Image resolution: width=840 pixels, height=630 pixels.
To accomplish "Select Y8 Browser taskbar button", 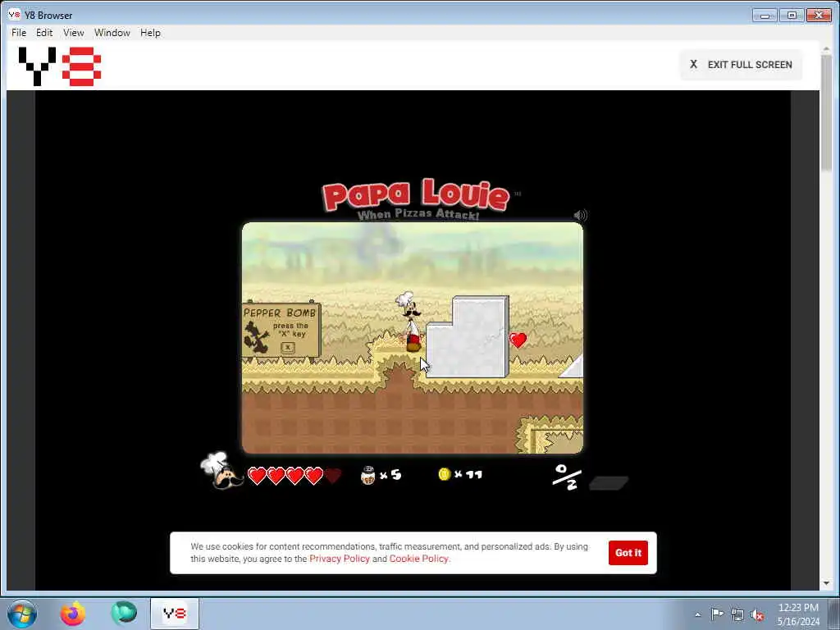I will click(x=175, y=614).
